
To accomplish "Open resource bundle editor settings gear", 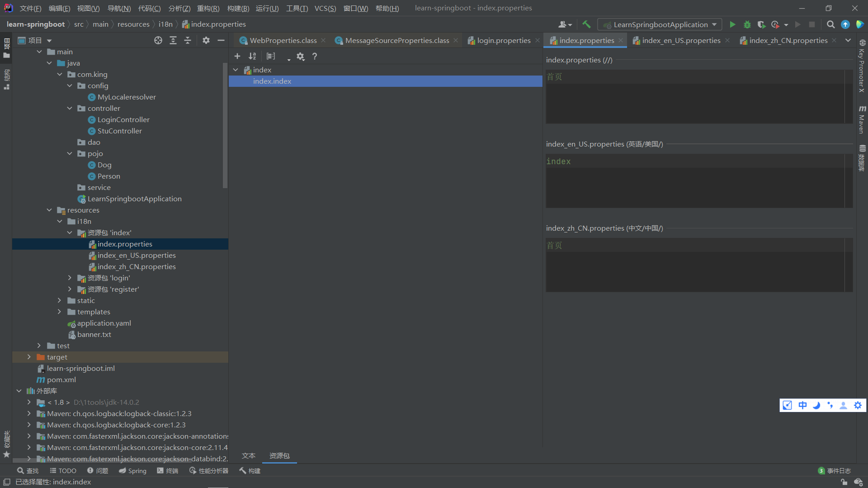I will click(300, 56).
